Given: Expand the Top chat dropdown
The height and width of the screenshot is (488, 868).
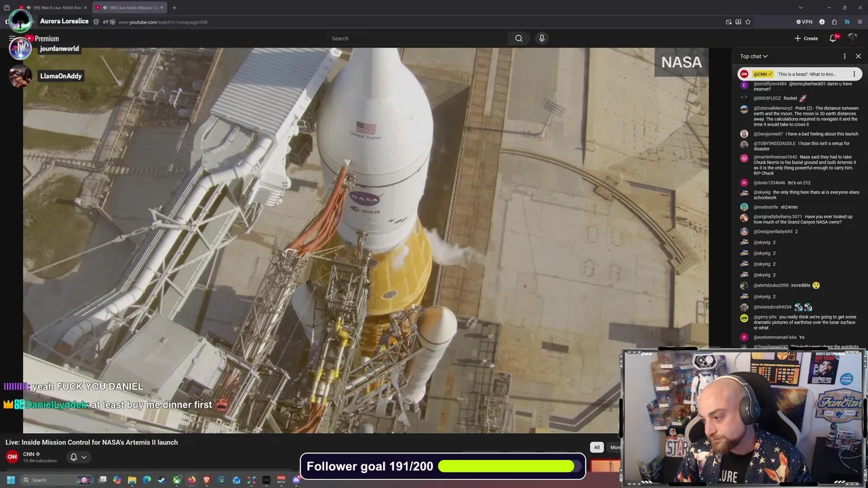Looking at the screenshot, I should (753, 56).
